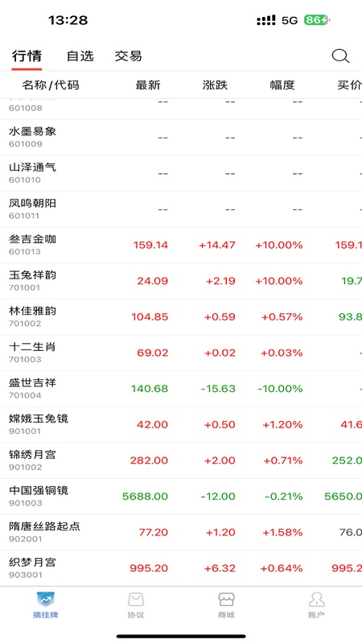Open the 协议 bag icon
This screenshot has width=362, height=644.
tap(136, 600)
